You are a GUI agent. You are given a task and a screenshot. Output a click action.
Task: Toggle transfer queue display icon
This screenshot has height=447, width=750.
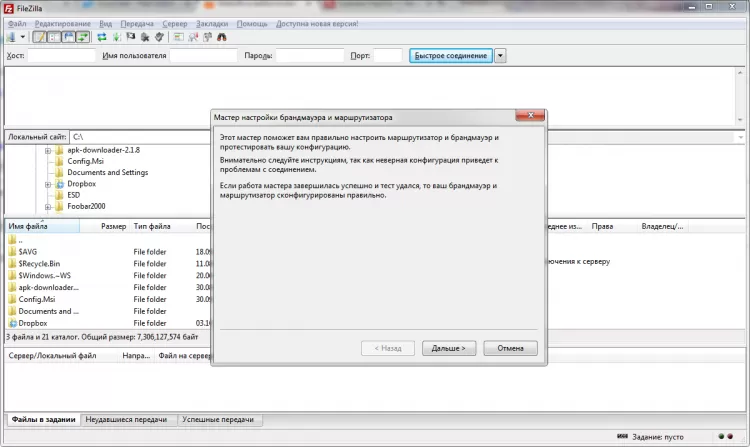pos(83,37)
